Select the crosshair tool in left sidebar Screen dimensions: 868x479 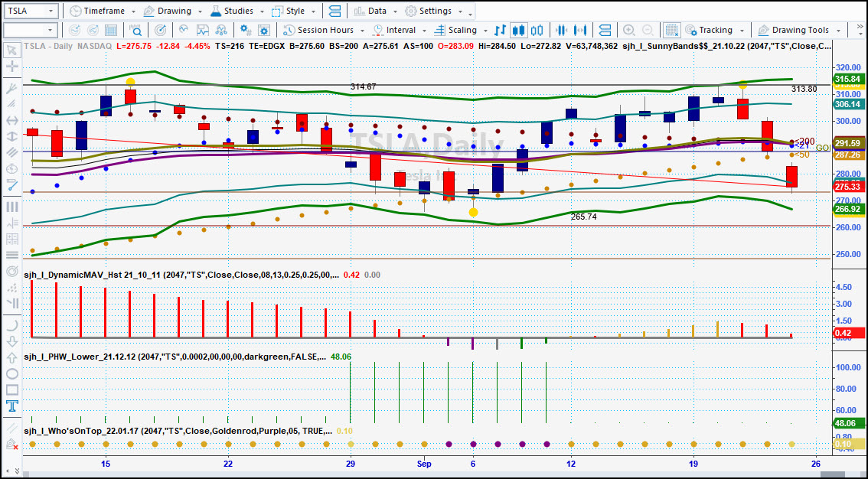coord(11,67)
